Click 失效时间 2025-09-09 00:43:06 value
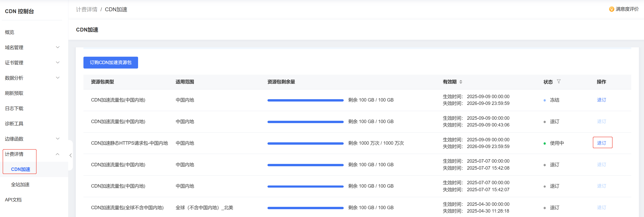644x217 pixels. click(488, 125)
